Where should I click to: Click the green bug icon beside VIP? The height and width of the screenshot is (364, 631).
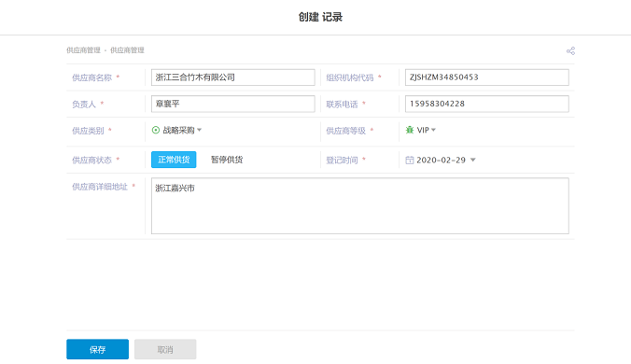point(410,130)
